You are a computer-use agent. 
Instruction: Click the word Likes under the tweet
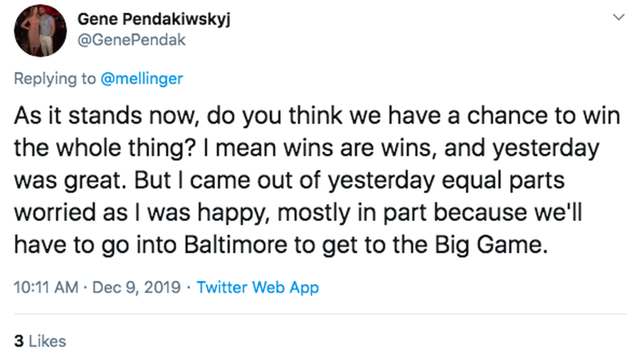(47, 341)
